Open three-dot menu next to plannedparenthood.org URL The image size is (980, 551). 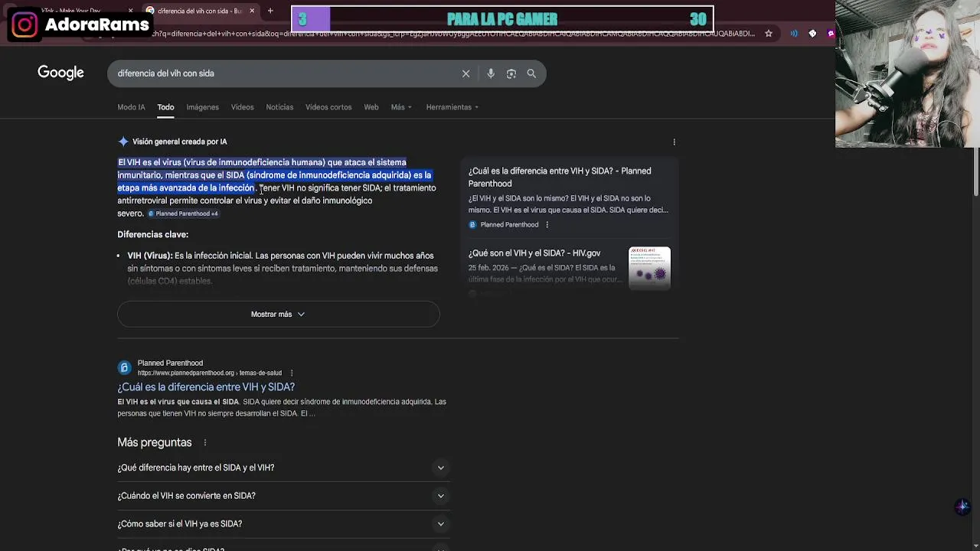(x=292, y=373)
